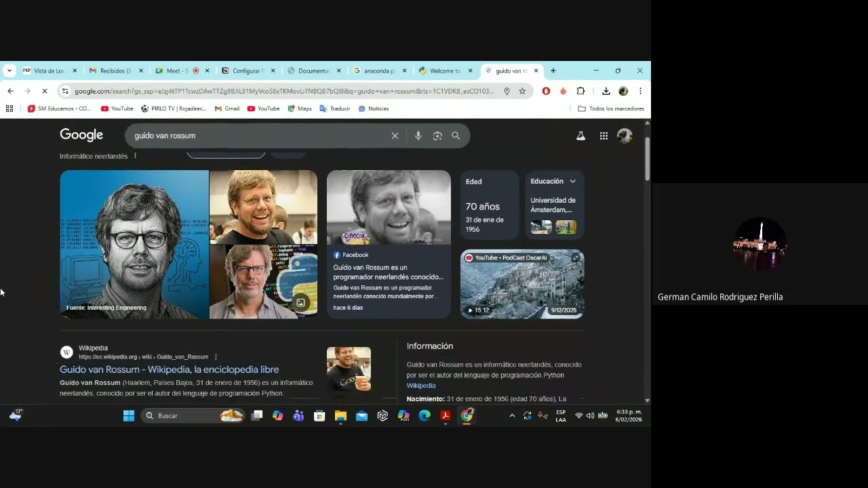Switch to Vista de Los tab

[x=50, y=70]
